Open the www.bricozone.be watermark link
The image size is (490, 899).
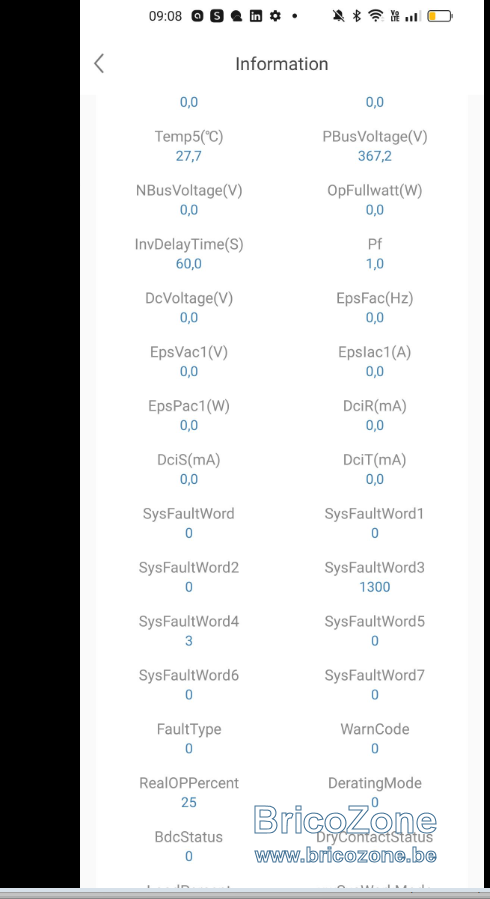(x=346, y=856)
